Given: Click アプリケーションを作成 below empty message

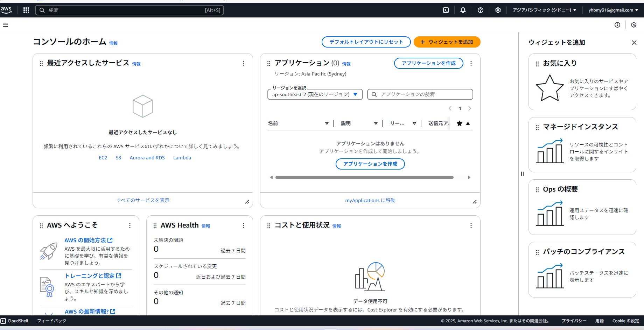Looking at the screenshot, I should coord(370,164).
